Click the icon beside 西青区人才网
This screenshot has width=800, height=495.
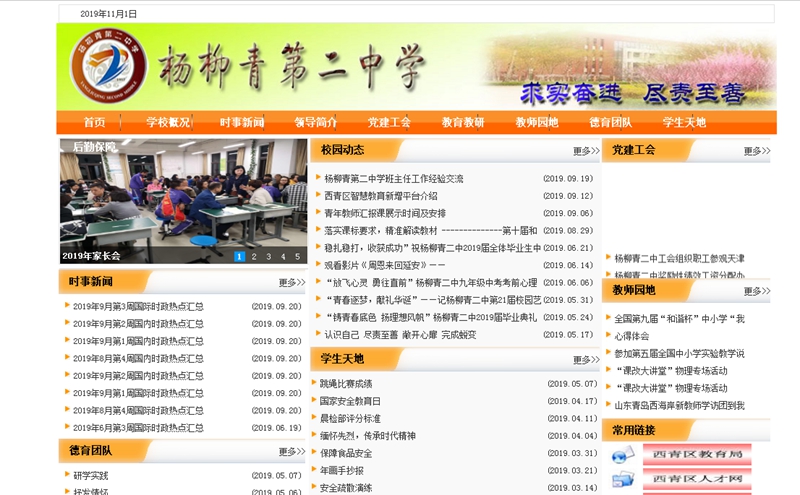[623, 481]
